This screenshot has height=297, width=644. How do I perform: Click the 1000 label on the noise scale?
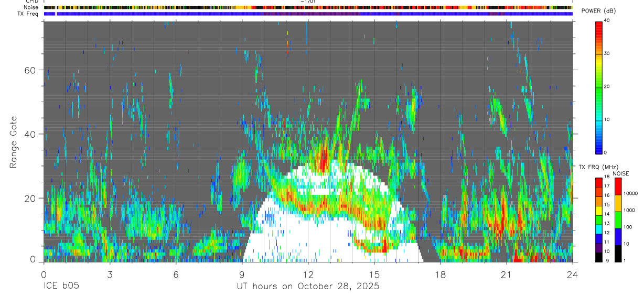pyautogui.click(x=629, y=210)
